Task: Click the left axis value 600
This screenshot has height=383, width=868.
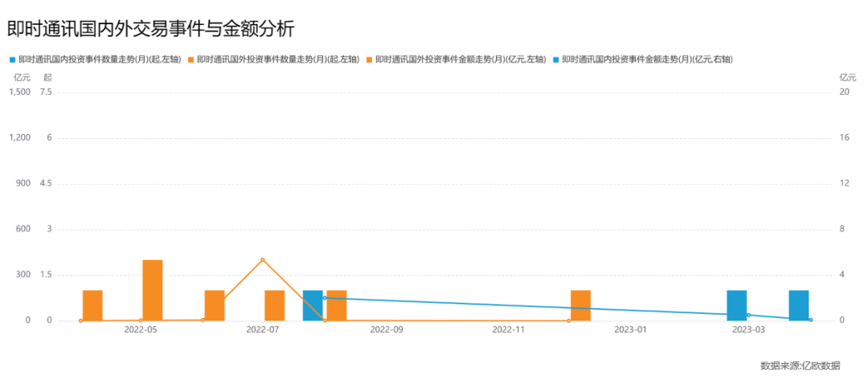Action: (24, 229)
